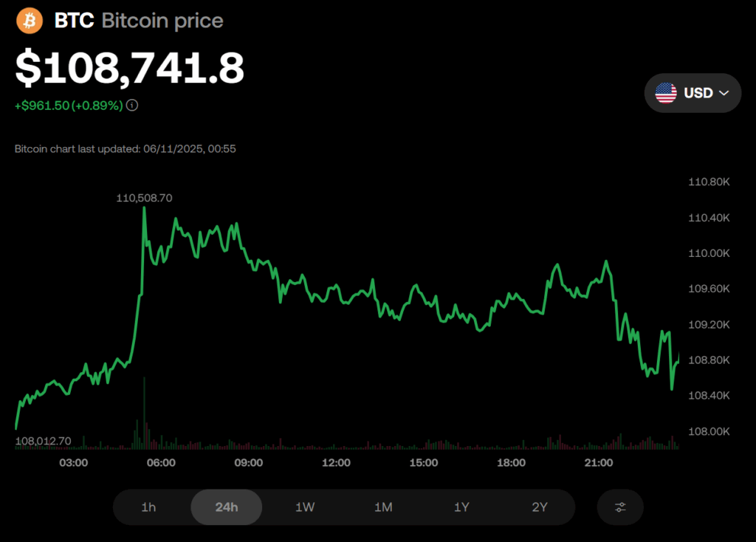756x542 pixels.
Task: Switch chart to 1M range
Action: point(383,507)
